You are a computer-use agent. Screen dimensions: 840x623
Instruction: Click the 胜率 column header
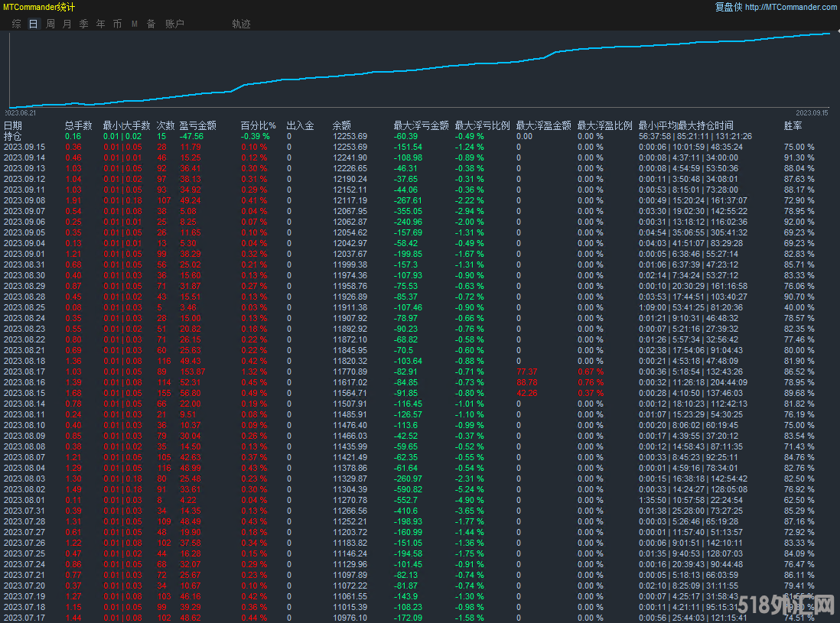click(793, 125)
